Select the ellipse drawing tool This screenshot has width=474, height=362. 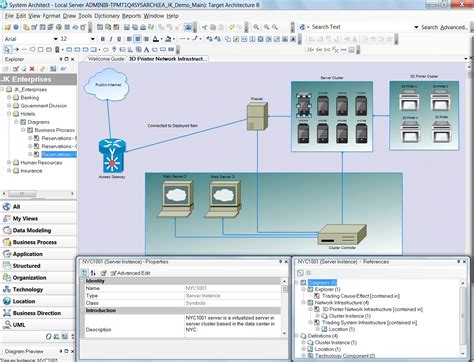pyautogui.click(x=32, y=50)
